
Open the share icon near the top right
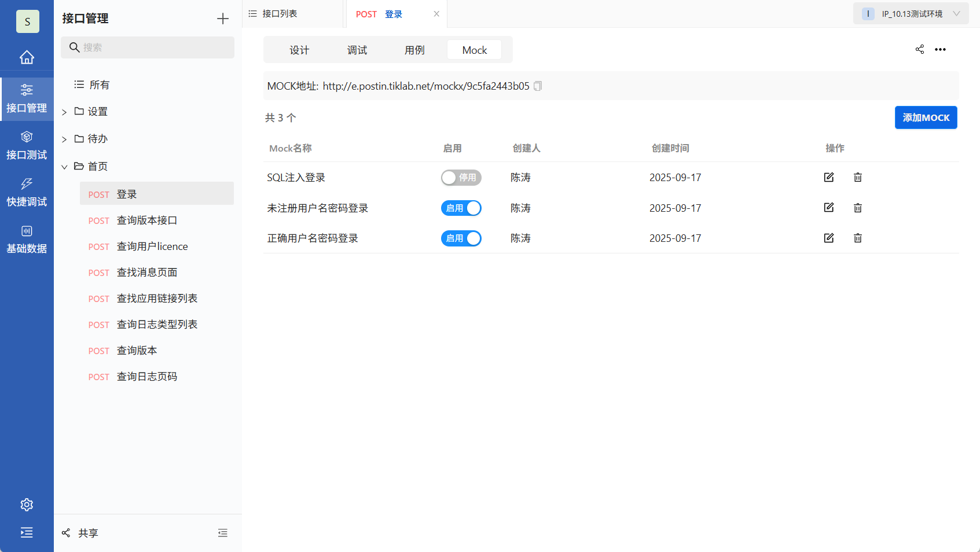tap(919, 49)
